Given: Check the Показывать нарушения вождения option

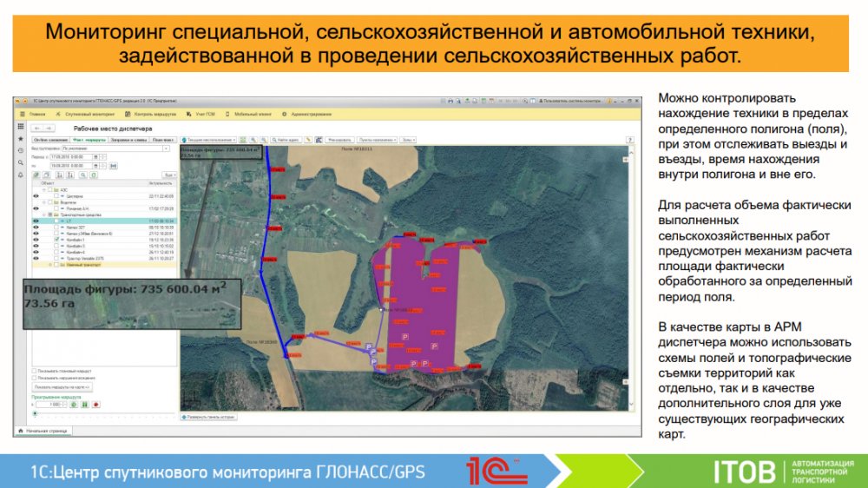Looking at the screenshot, I should pos(34,378).
